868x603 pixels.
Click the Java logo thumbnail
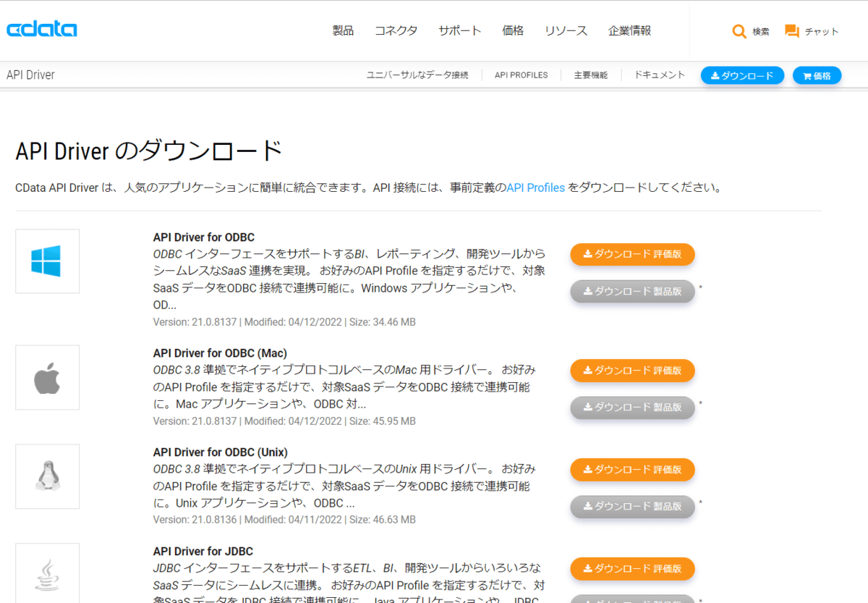[x=47, y=573]
